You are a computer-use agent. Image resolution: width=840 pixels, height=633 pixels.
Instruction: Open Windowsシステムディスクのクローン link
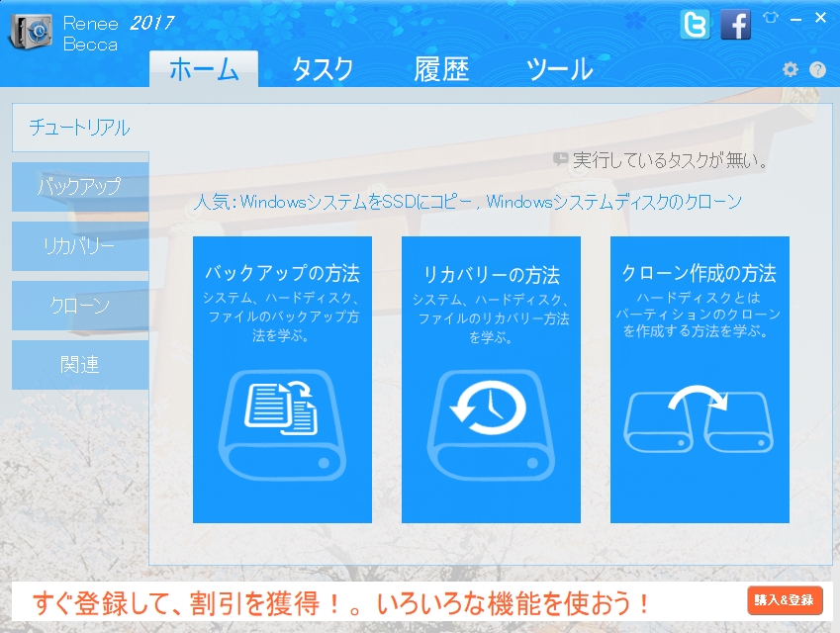click(x=614, y=202)
